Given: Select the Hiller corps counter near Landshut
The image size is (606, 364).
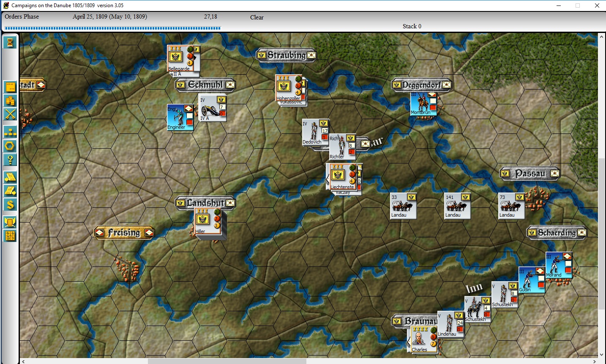Looking at the screenshot, I should pyautogui.click(x=207, y=221).
